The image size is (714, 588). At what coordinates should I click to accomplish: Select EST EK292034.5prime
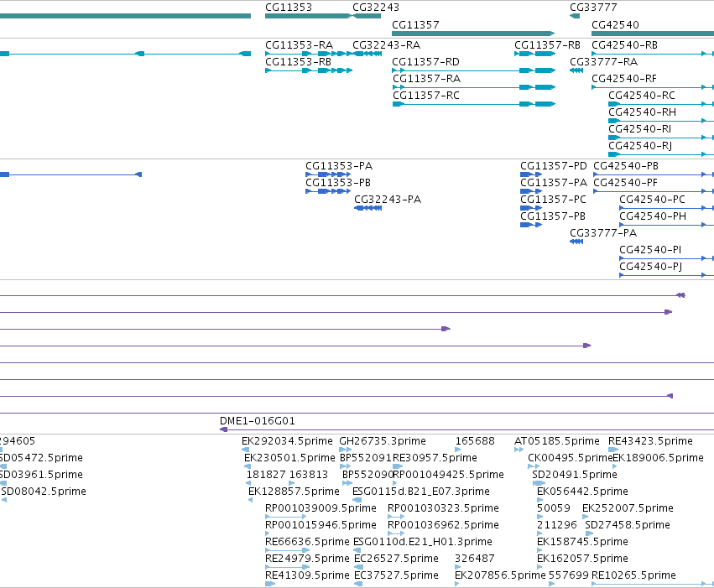pyautogui.click(x=287, y=441)
